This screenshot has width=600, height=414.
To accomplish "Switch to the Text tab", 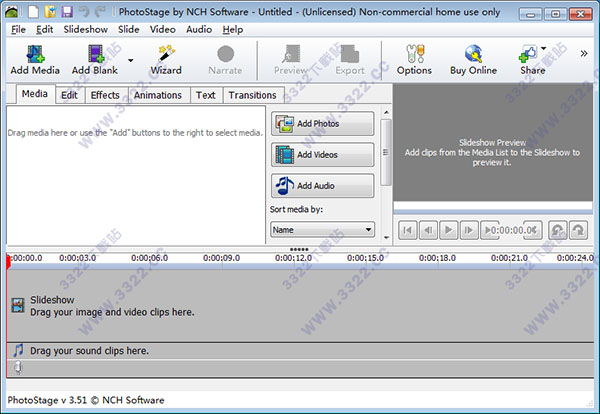I will point(206,95).
